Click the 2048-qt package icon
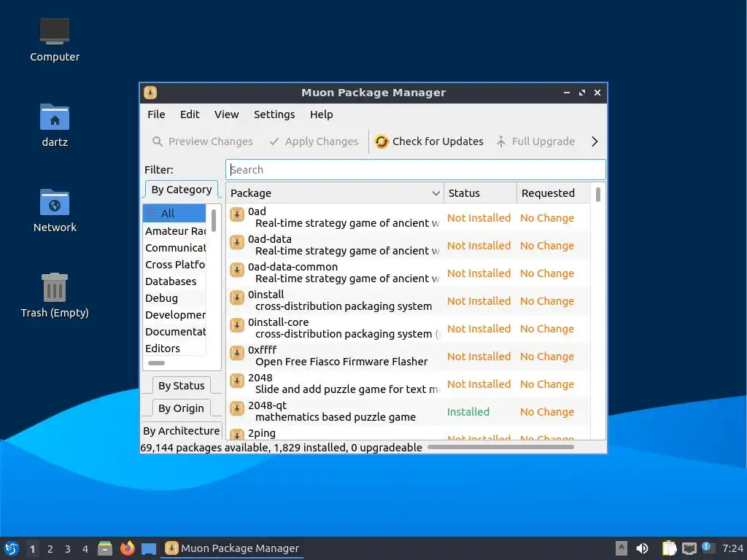 237,408
